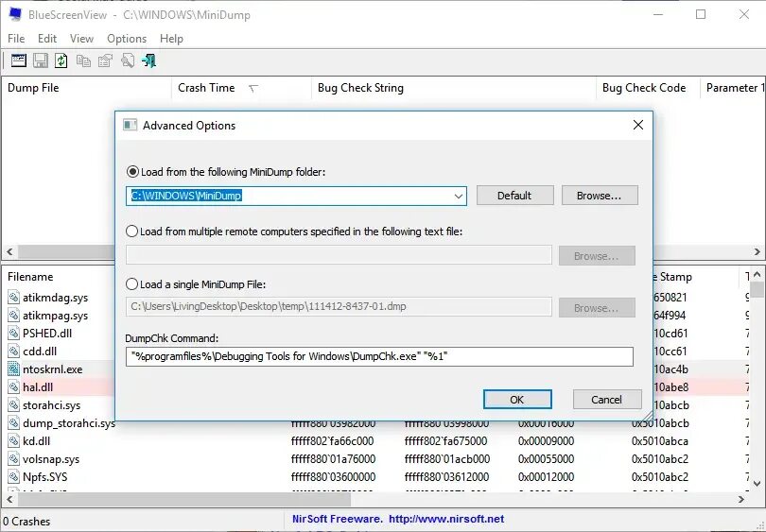This screenshot has width=766, height=532.
Task: Click the file icon beside Npfs.SYS
Action: [x=13, y=477]
